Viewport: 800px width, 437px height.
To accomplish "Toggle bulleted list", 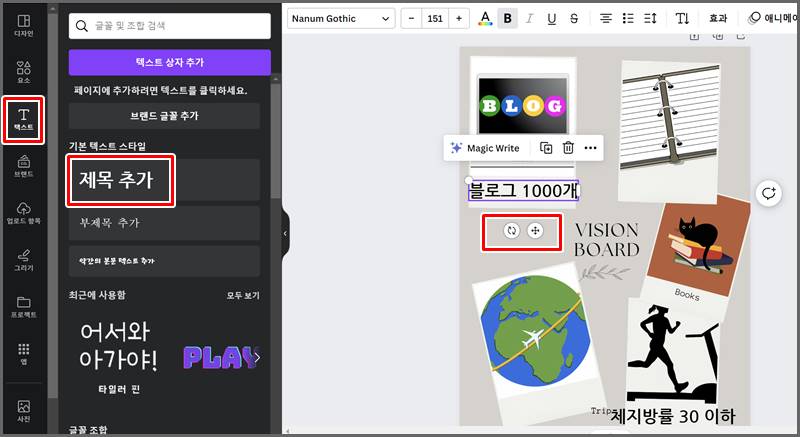I will pos(628,18).
